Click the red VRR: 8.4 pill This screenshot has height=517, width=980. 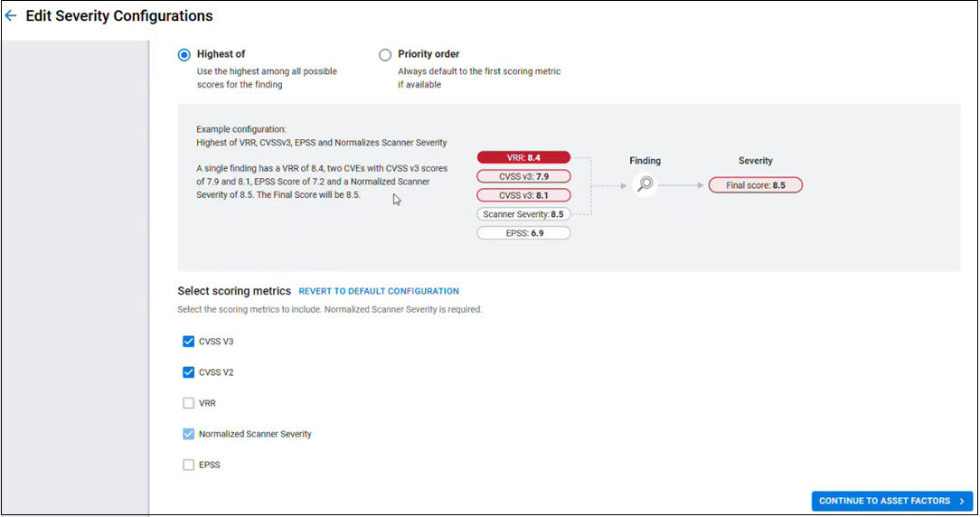[523, 157]
